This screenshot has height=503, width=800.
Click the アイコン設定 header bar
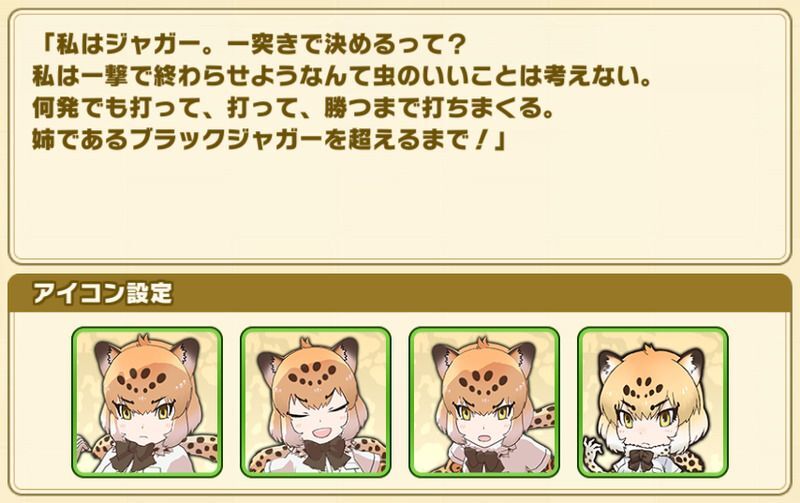click(400, 293)
